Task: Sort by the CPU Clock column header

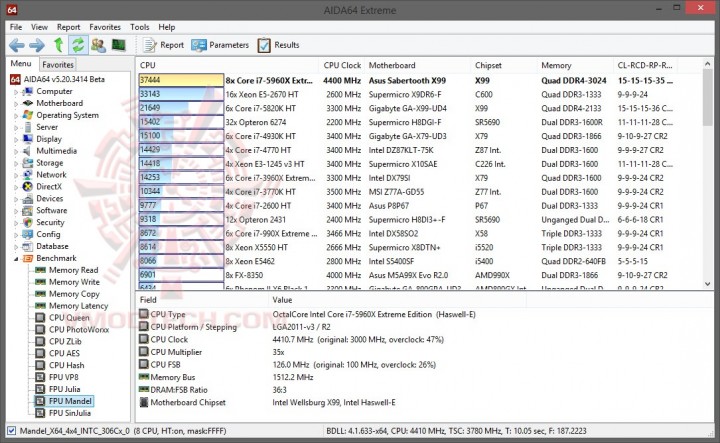Action: click(x=342, y=65)
